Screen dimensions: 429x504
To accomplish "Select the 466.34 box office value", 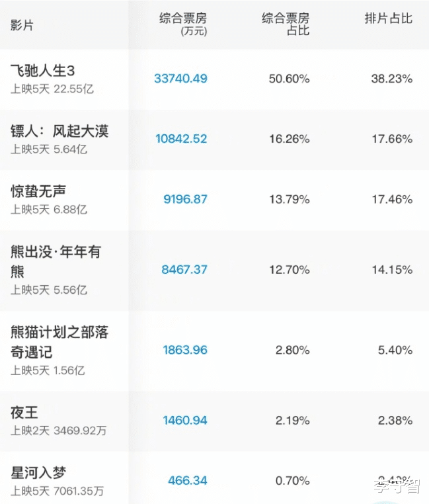I will [x=188, y=481].
